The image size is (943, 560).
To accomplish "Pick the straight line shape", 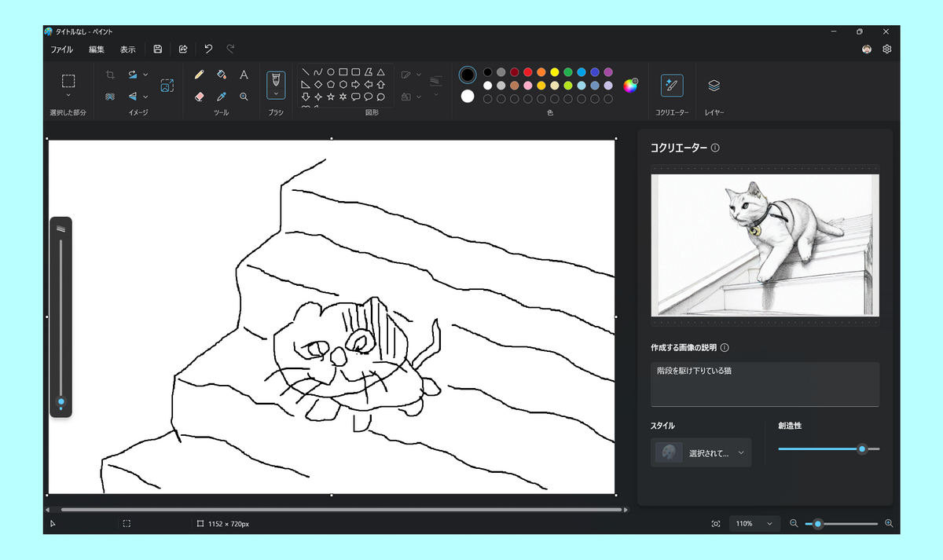I will [x=306, y=71].
